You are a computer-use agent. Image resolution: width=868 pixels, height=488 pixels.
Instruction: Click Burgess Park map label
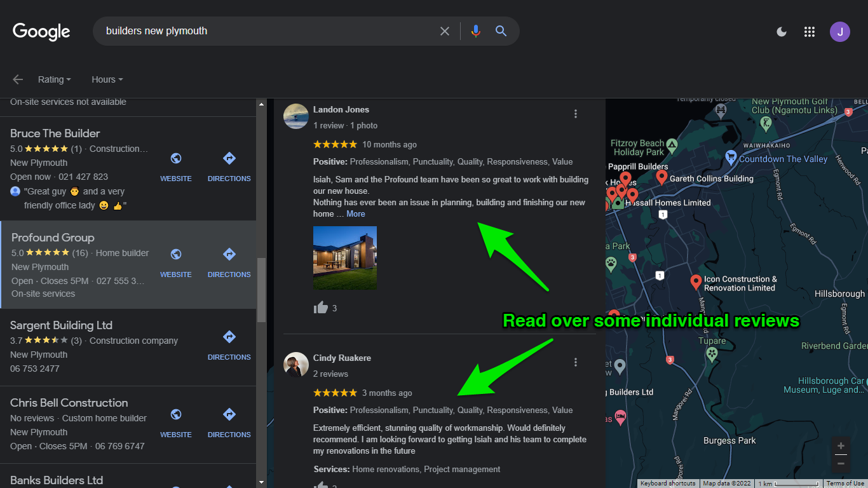(729, 440)
